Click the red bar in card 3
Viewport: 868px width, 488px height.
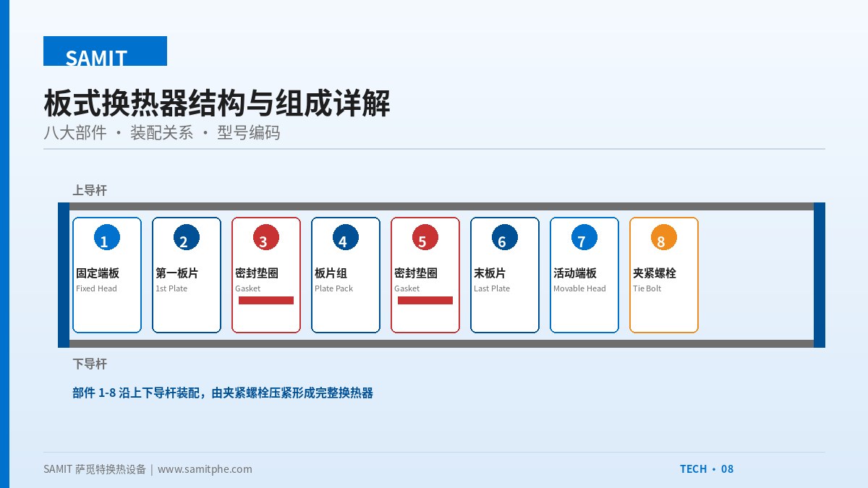click(x=266, y=300)
